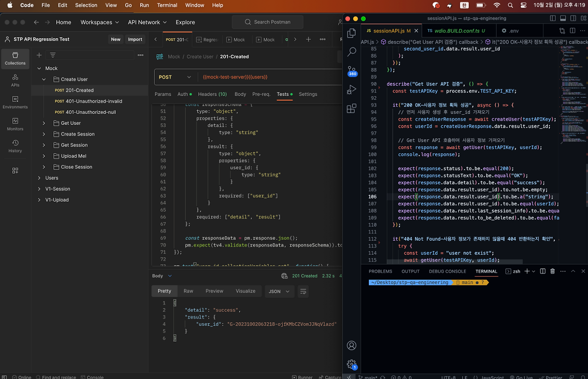The height and width of the screenshot is (379, 588).
Task: Open the POST method dropdown
Action: (x=175, y=77)
